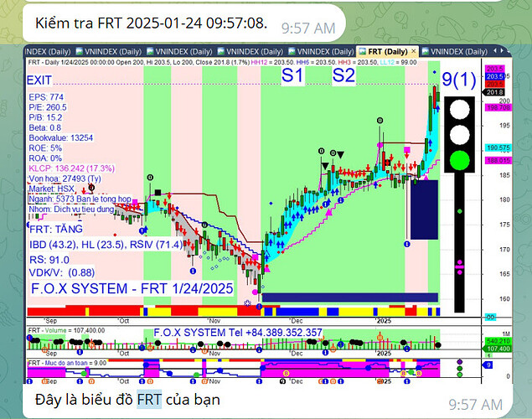Viewport: 532px width, 419px height.
Task: Click the ROA: 0% line
Action: [x=45, y=158]
